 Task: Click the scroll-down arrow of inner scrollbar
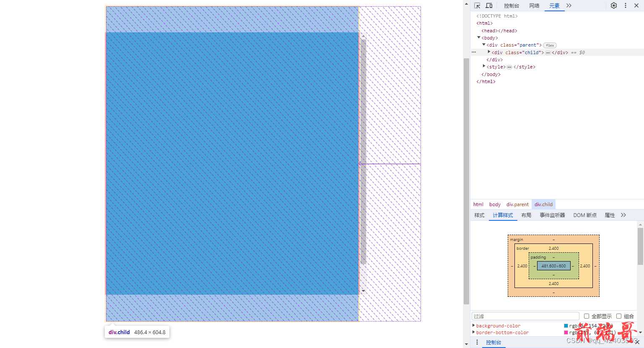coord(363,291)
